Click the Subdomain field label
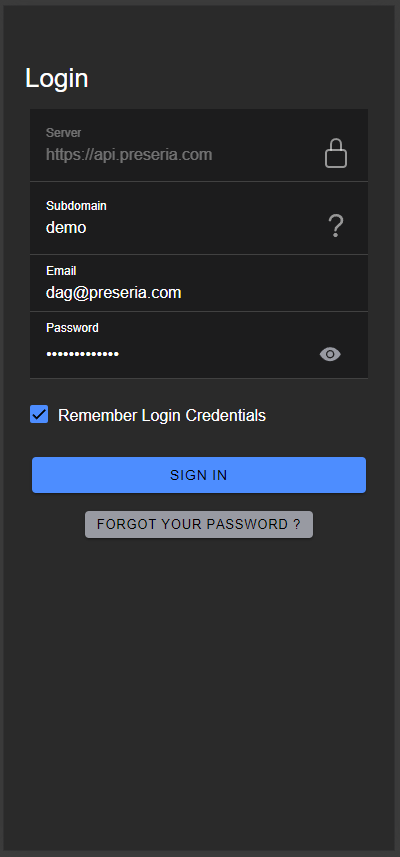 (x=76, y=206)
